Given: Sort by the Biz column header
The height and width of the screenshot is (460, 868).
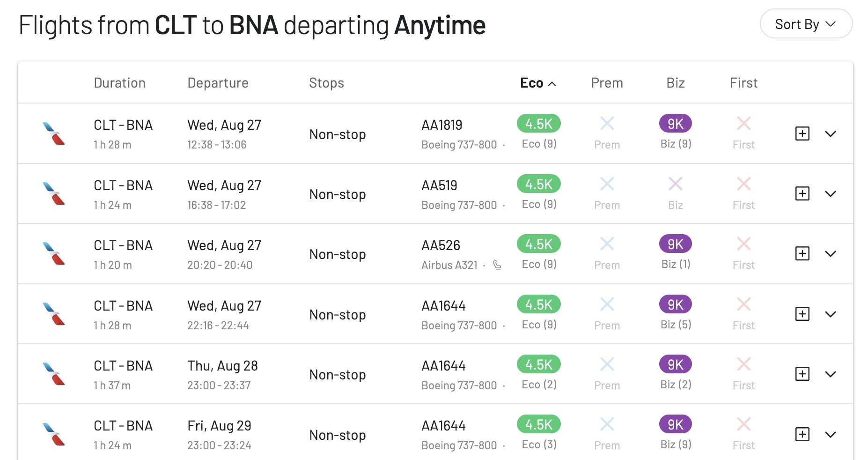Looking at the screenshot, I should tap(675, 83).
